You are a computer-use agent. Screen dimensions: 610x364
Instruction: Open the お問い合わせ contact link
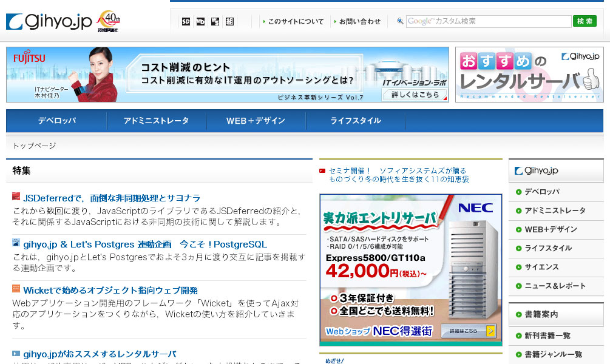click(359, 21)
